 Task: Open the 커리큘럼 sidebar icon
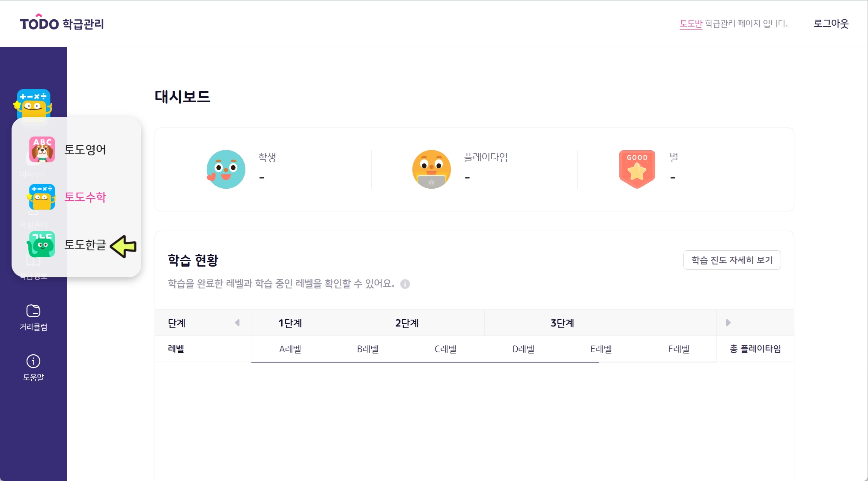click(x=33, y=311)
